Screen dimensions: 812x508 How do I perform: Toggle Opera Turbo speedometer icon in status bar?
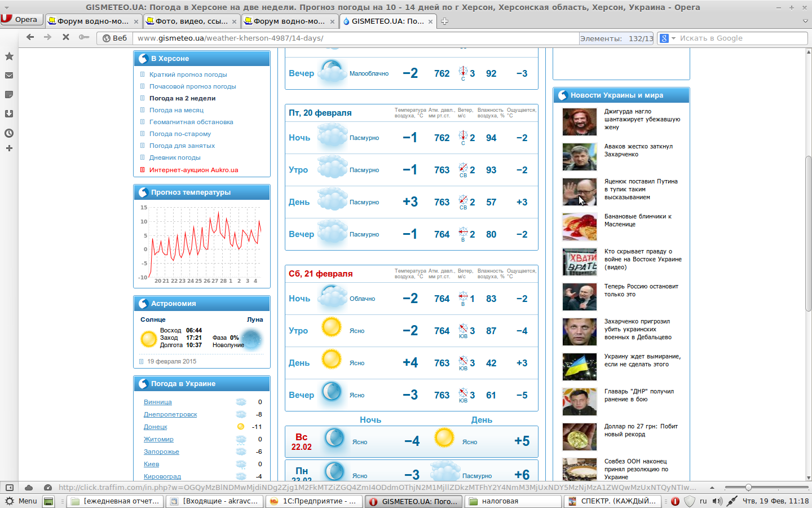pyautogui.click(x=48, y=488)
